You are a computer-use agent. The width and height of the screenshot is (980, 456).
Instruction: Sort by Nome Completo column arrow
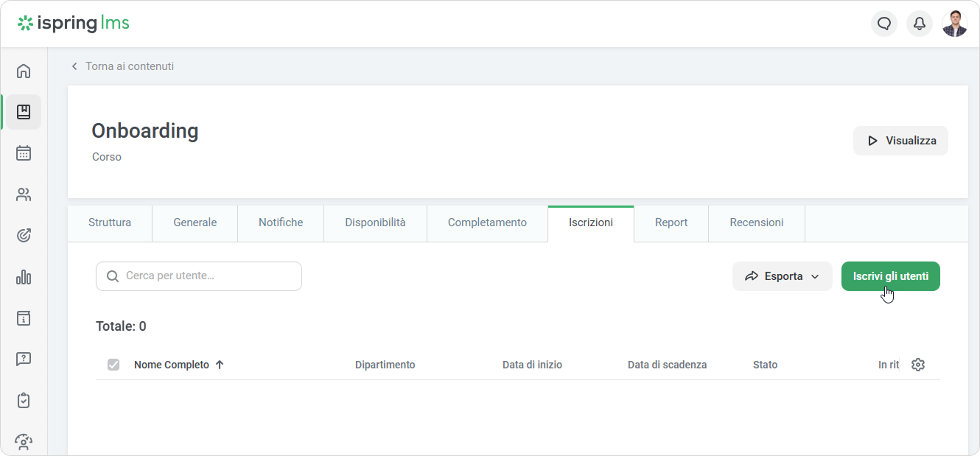220,365
